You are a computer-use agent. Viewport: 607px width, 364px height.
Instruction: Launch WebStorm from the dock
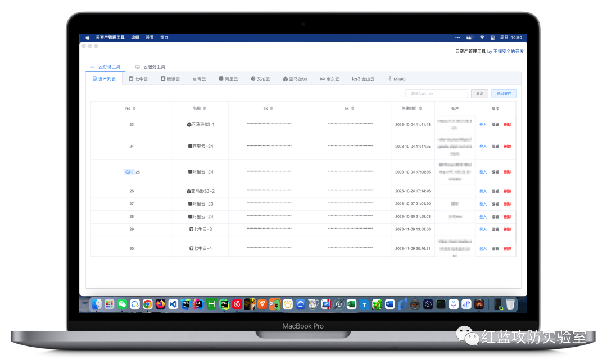tap(186, 304)
